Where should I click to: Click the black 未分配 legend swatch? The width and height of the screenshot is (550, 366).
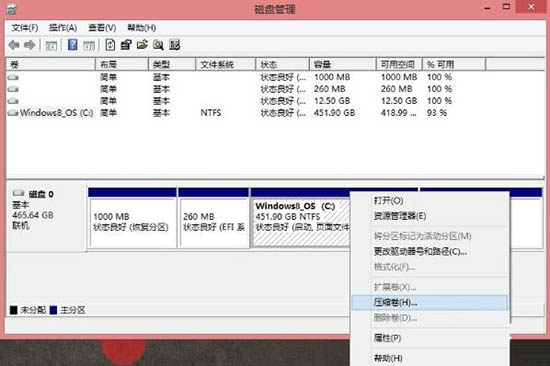(x=14, y=310)
